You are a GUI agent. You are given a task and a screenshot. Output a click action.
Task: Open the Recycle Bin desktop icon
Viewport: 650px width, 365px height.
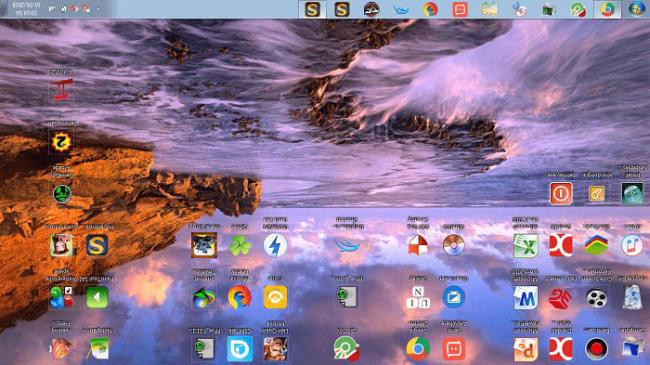(x=632, y=297)
